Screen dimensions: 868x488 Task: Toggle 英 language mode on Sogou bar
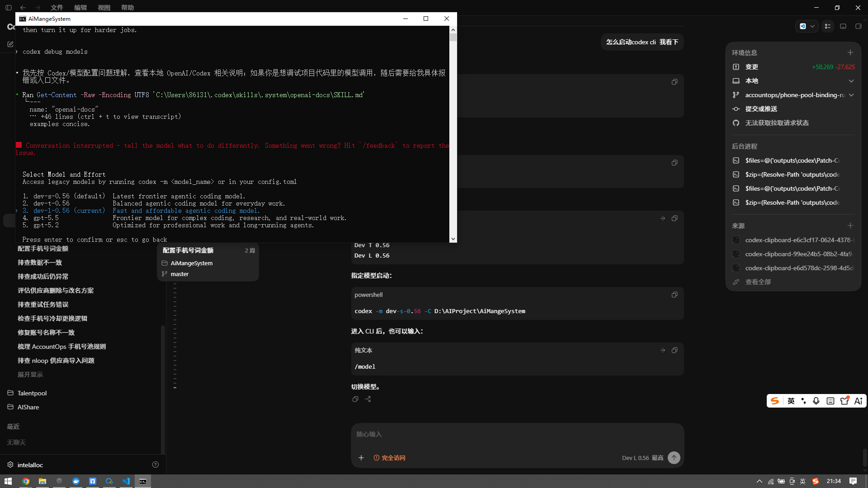coord(791,401)
